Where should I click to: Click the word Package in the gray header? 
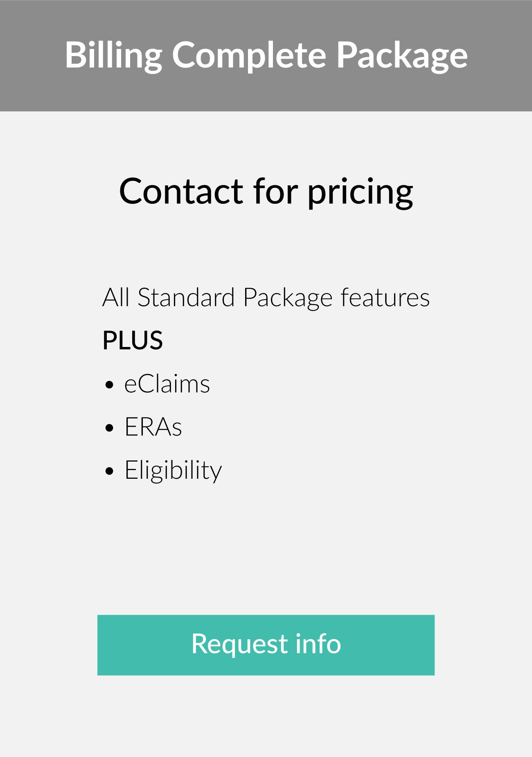tap(402, 56)
